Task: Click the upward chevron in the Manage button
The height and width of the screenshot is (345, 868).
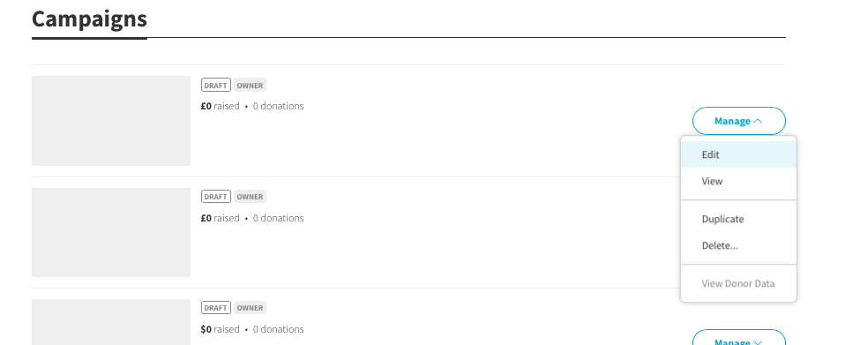Action: tap(758, 121)
